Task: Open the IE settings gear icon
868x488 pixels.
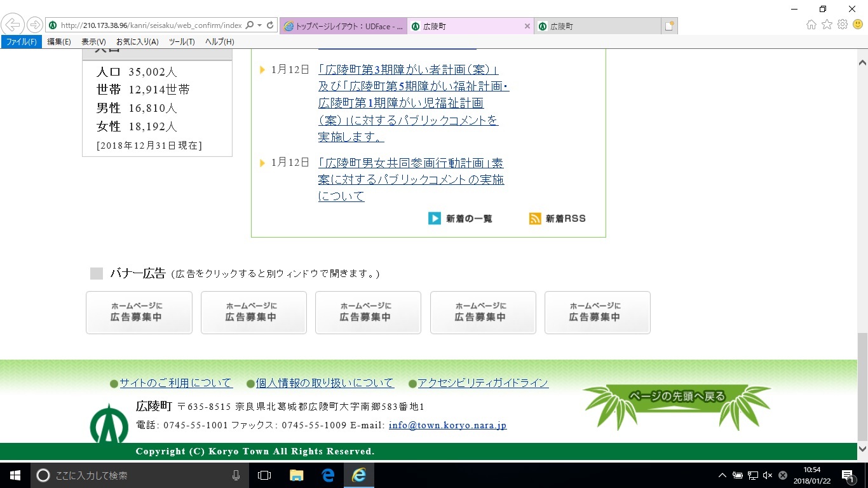Action: point(843,25)
